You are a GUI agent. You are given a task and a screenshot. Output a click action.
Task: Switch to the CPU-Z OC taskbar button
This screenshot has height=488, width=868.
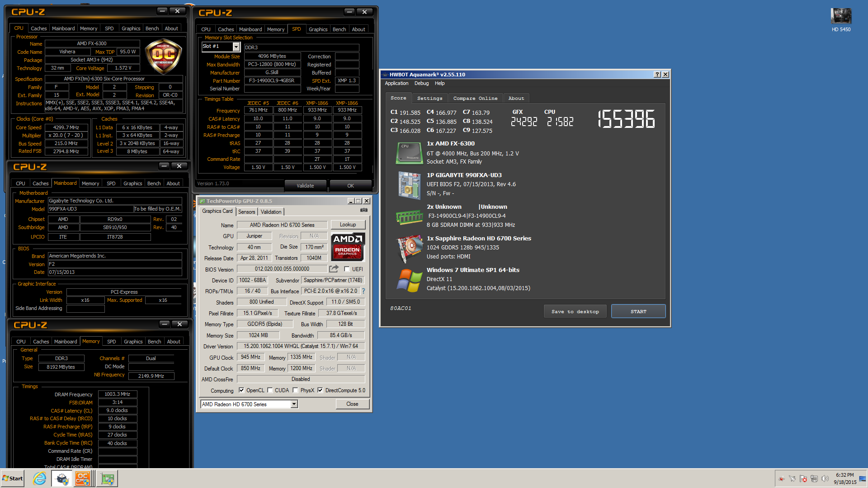tap(84, 479)
